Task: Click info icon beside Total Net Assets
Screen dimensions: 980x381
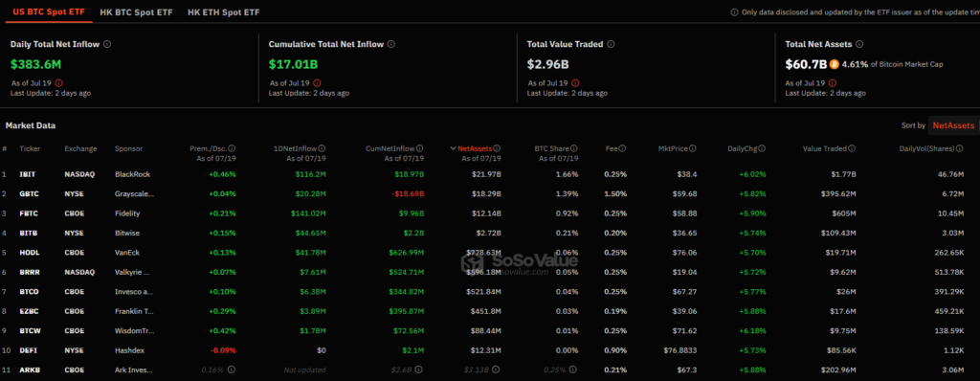Action: (859, 44)
